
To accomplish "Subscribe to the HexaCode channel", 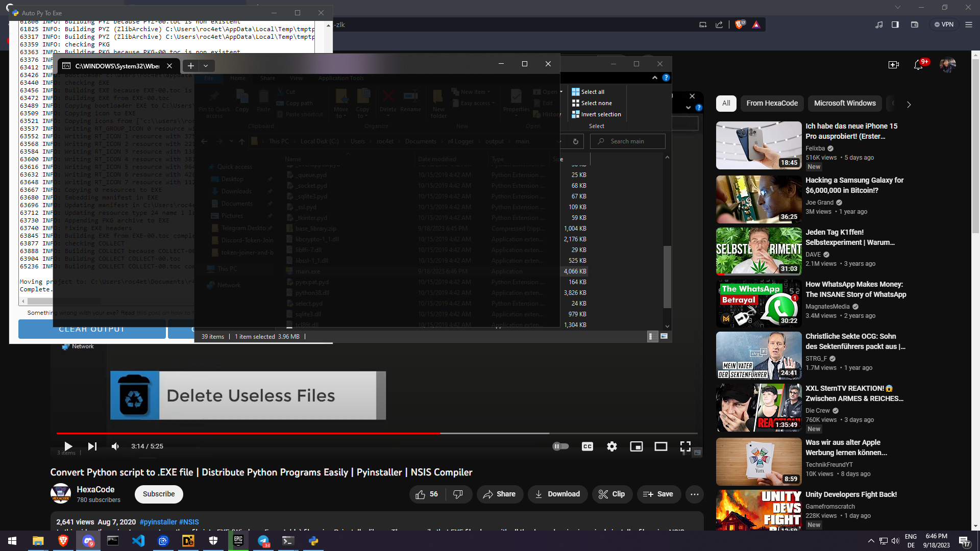I will (x=159, y=494).
